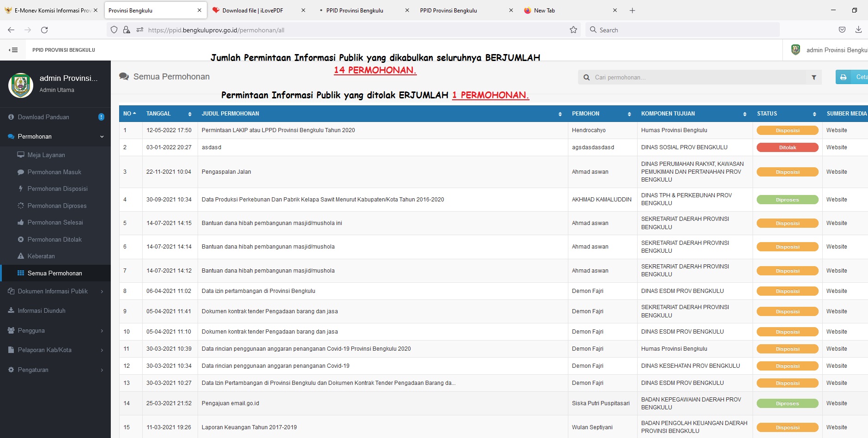Image resolution: width=868 pixels, height=438 pixels.
Task: Click the Cari permohonan search field
Action: point(699,78)
